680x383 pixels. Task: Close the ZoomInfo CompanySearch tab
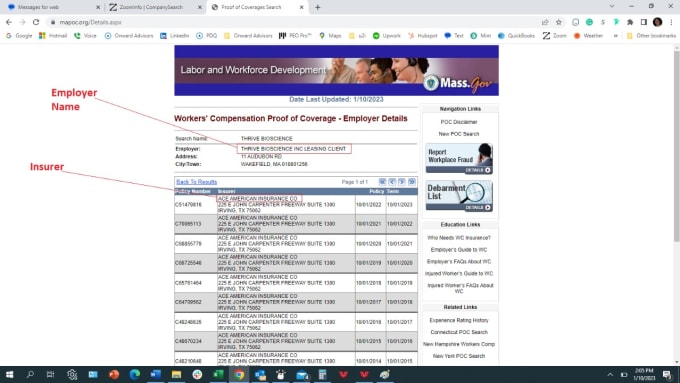pos(200,7)
